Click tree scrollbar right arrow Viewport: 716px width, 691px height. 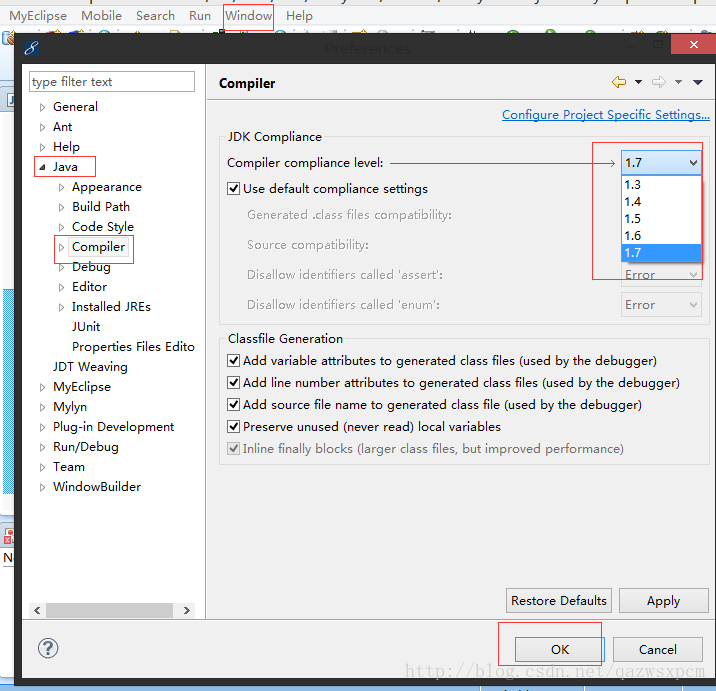click(x=186, y=611)
